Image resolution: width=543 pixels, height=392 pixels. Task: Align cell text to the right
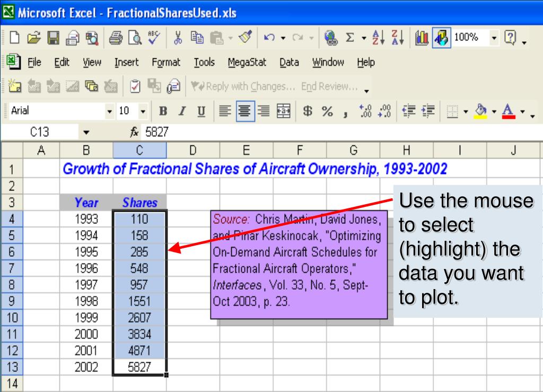[264, 111]
